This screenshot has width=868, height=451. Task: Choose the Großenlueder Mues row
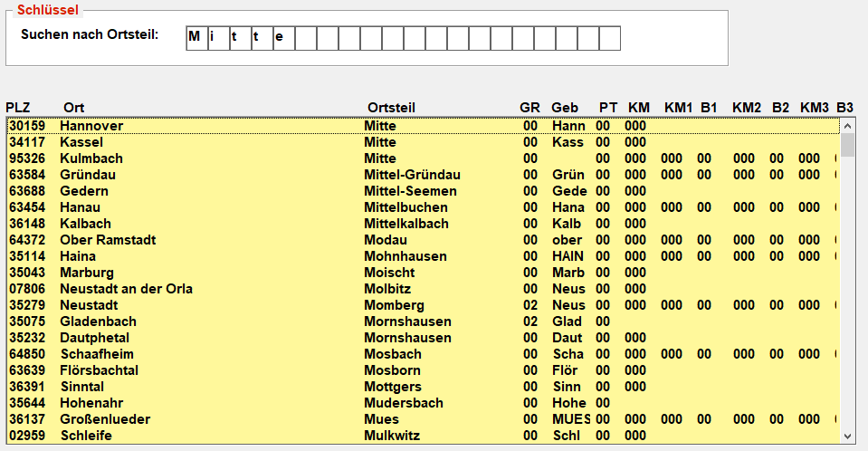point(424,419)
